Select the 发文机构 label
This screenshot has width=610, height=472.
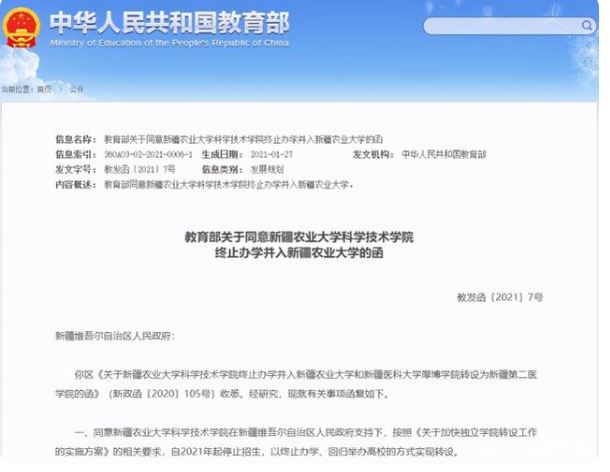point(373,154)
